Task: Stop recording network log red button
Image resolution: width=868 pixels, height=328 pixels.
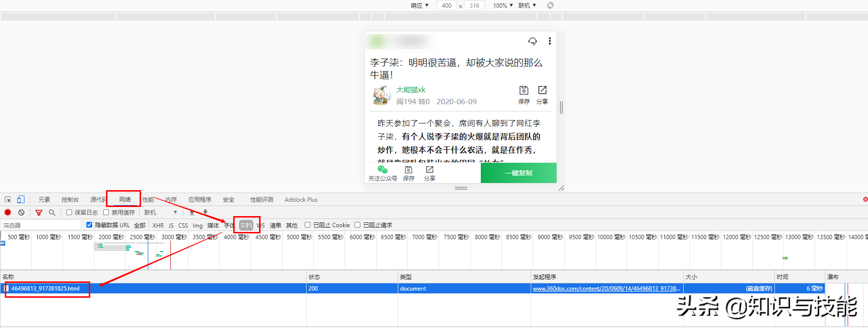Action: (8, 212)
